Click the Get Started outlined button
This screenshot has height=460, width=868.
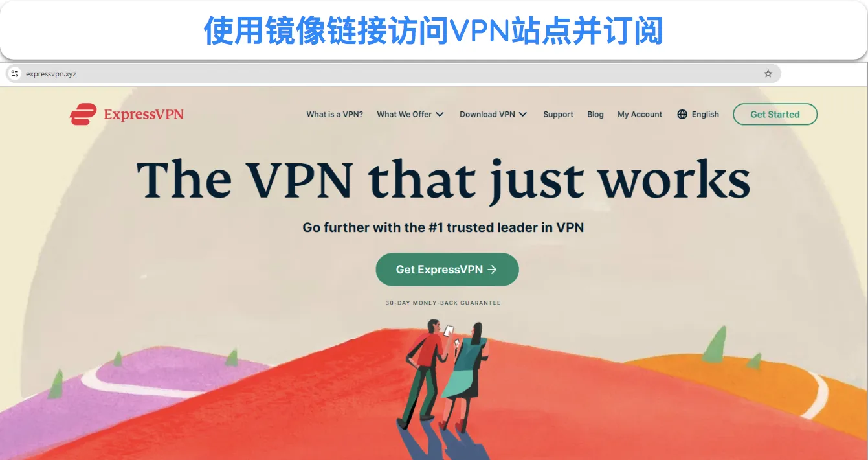(x=775, y=115)
